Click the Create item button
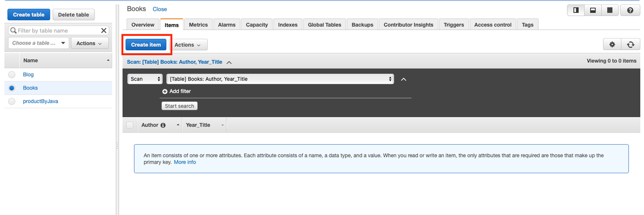This screenshot has height=215, width=644. coord(146,45)
